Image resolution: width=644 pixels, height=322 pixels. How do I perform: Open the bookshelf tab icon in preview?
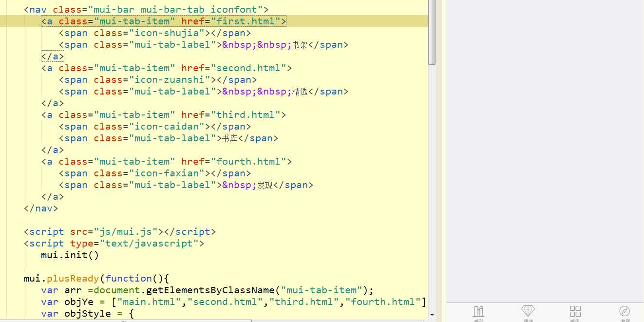coord(479,311)
